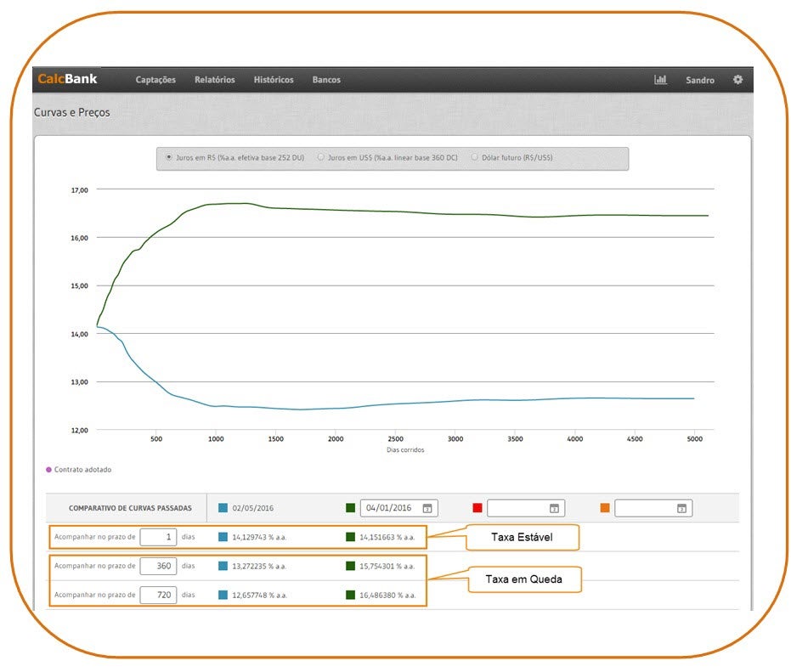
Task: Open calendar picker beside red swatch field
Action: (554, 508)
